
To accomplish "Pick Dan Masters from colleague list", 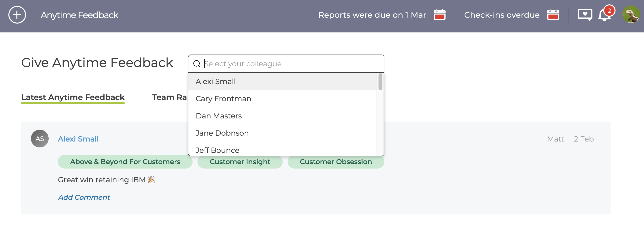I will click(x=282, y=116).
